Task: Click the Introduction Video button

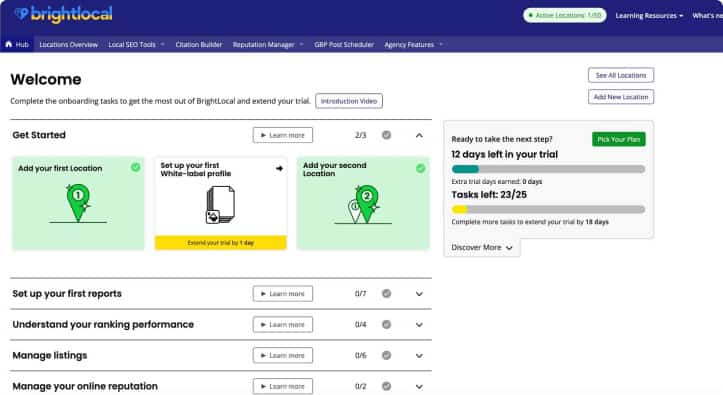Action: click(x=349, y=101)
